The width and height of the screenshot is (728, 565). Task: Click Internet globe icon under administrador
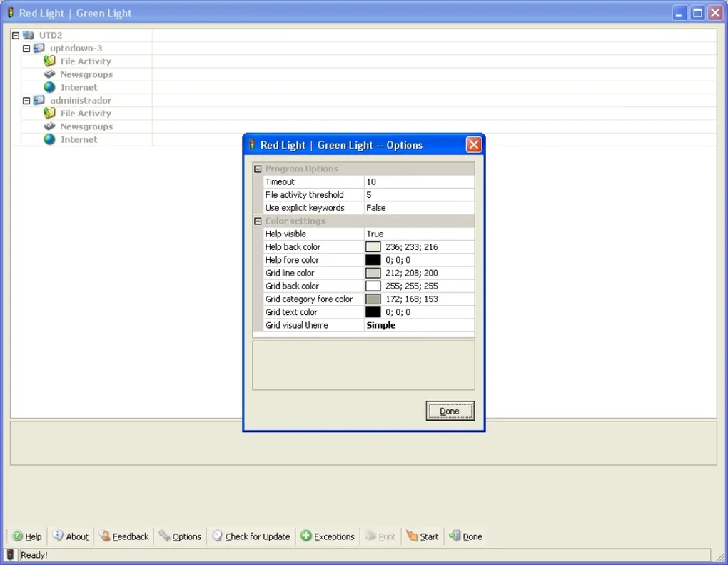[x=49, y=139]
